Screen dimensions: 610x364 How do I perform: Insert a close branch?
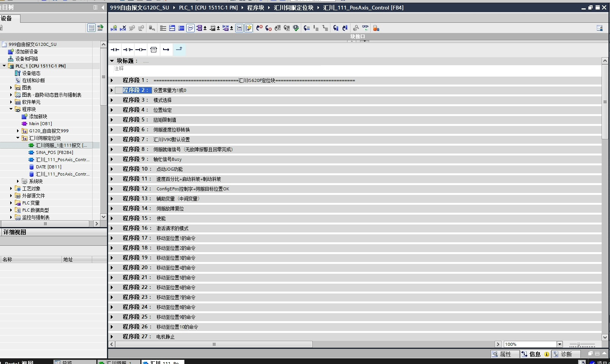[x=179, y=49]
